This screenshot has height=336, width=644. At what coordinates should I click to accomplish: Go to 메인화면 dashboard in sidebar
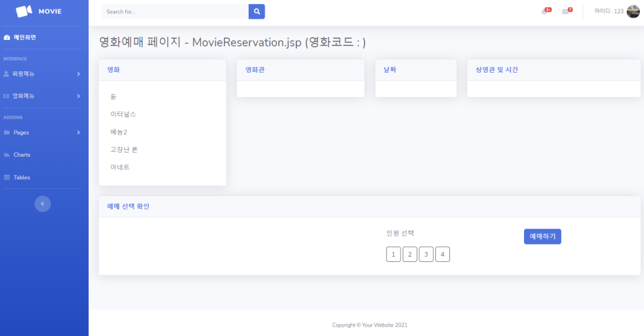coord(25,37)
